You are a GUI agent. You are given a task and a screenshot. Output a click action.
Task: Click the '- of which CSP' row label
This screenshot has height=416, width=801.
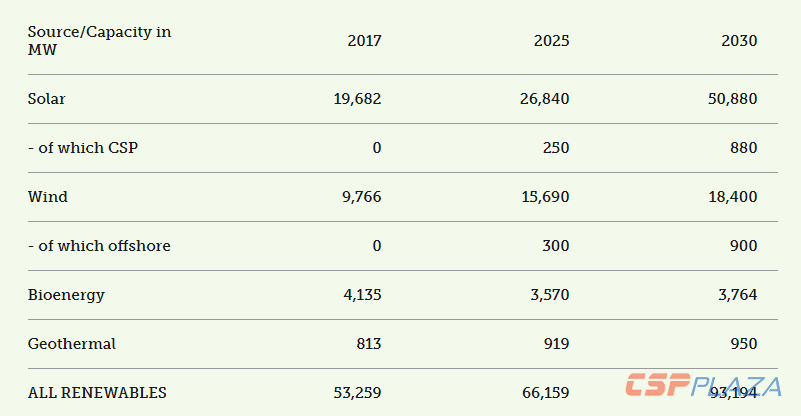click(x=82, y=148)
